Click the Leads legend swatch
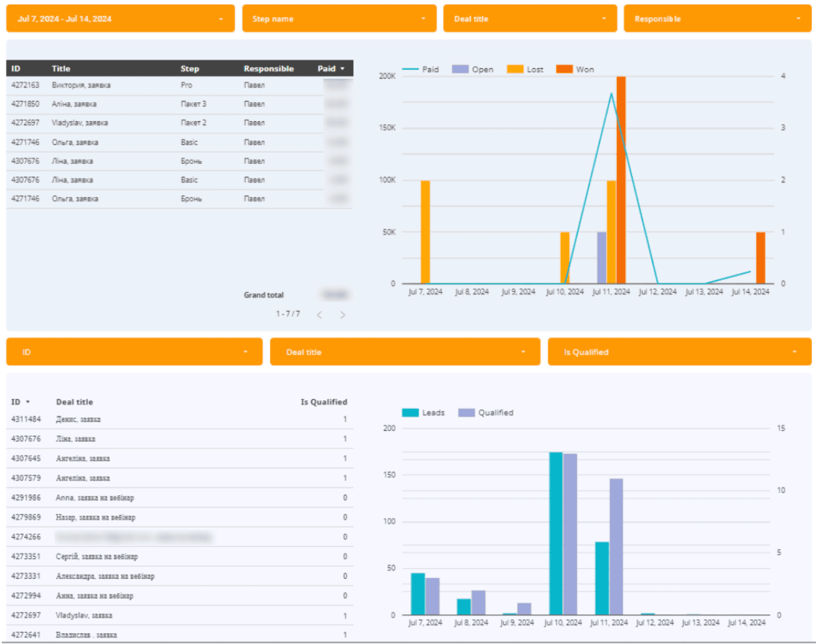 410,412
